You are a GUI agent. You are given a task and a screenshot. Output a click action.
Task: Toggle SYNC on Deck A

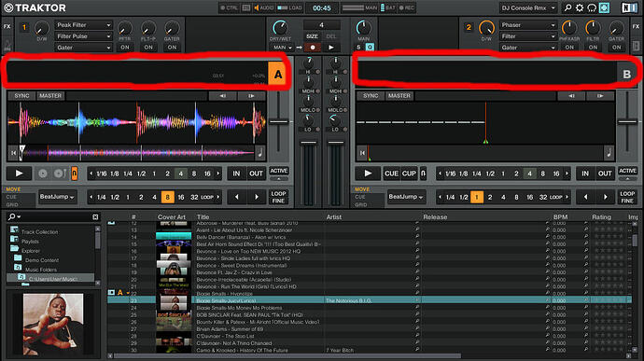tap(21, 96)
